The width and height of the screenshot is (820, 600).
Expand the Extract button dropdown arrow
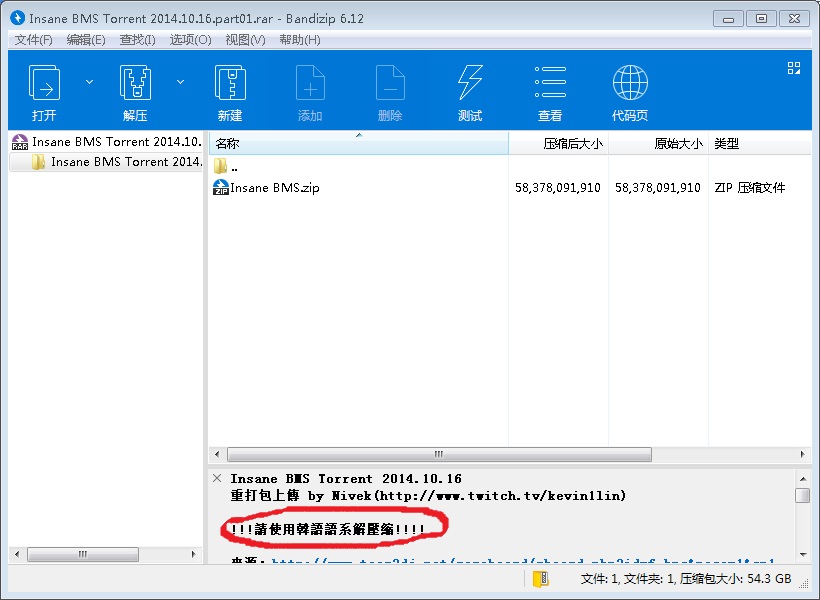coord(180,82)
